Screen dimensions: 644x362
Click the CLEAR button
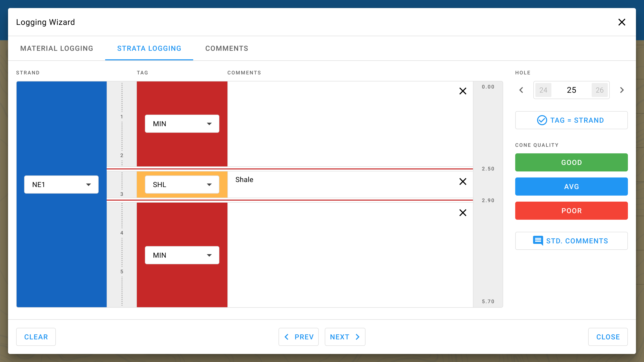(x=36, y=337)
